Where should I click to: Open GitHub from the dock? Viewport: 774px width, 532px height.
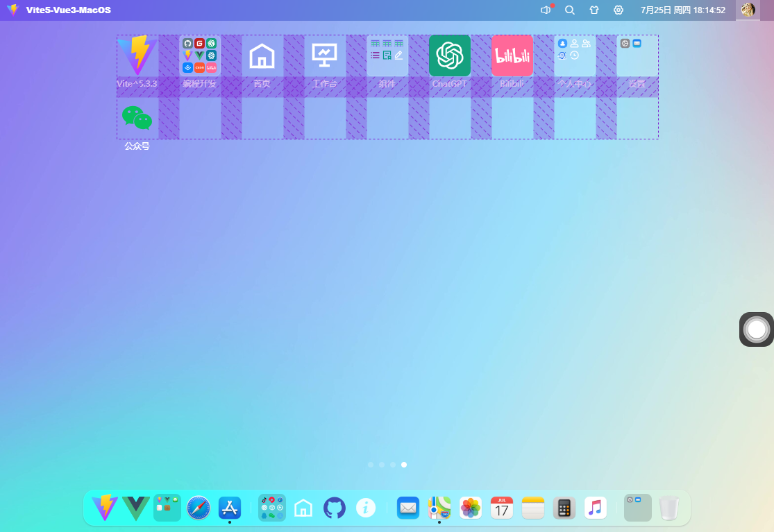point(334,508)
